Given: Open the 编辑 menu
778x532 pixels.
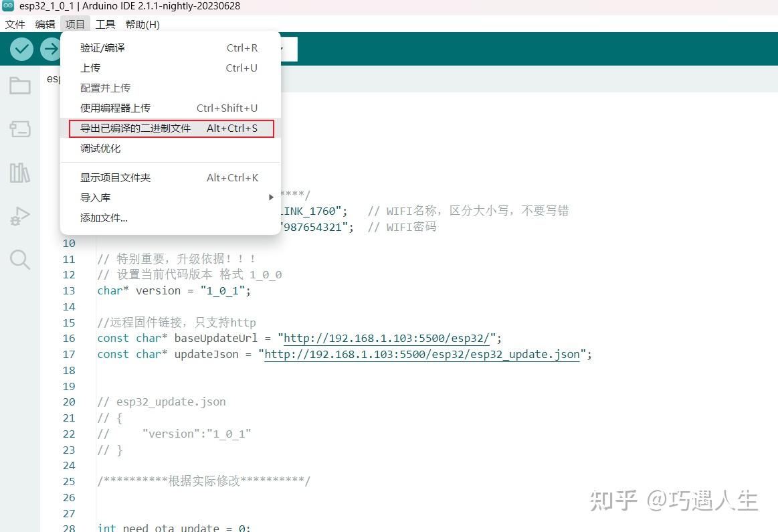Looking at the screenshot, I should click(x=44, y=24).
